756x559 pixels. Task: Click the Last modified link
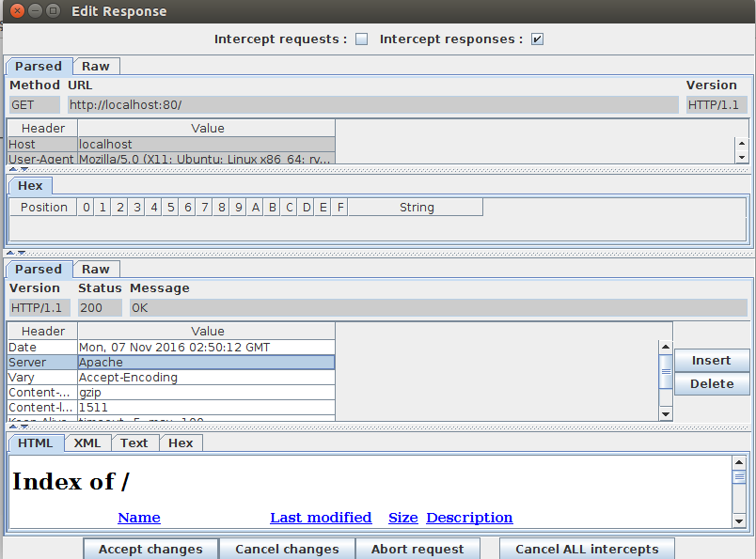coord(321,517)
